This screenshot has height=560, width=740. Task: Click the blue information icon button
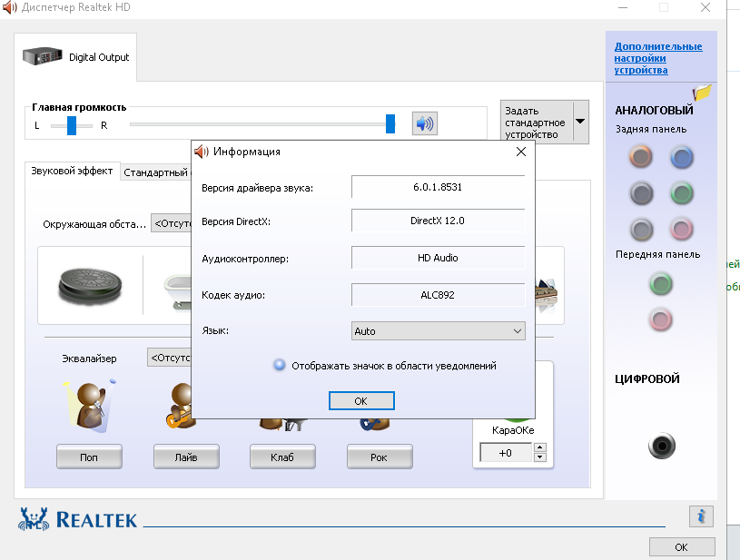pos(701,516)
